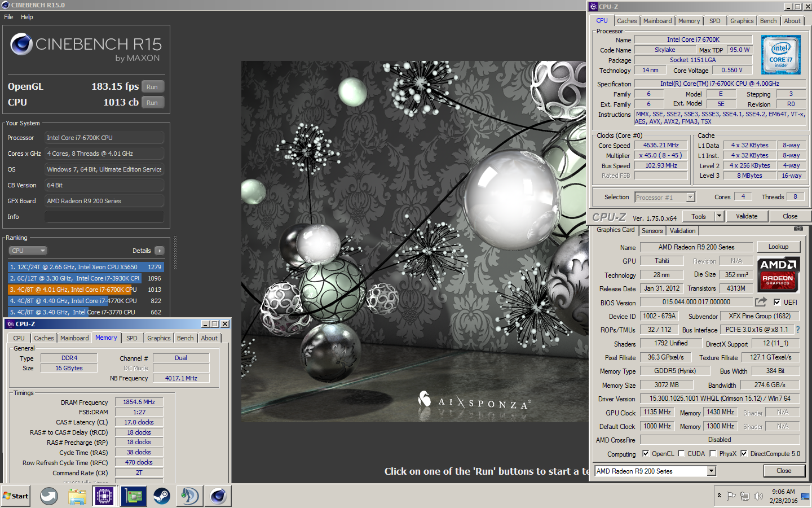Open the CPU-Z chip taskbar icon

coord(104,496)
